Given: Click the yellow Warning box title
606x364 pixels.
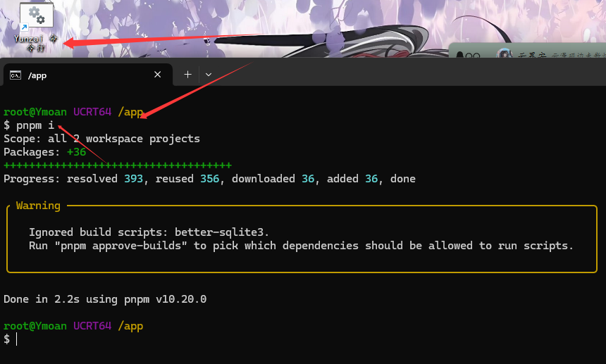Looking at the screenshot, I should [x=38, y=206].
